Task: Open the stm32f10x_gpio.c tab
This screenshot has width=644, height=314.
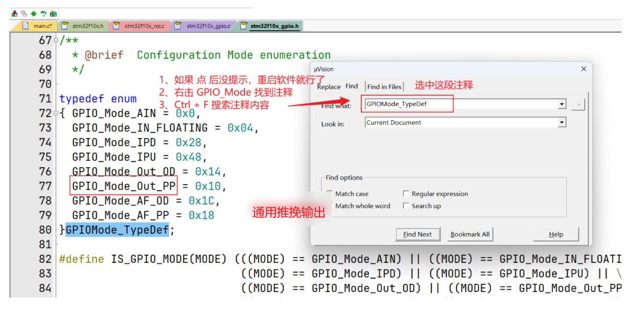Action: click(x=203, y=26)
